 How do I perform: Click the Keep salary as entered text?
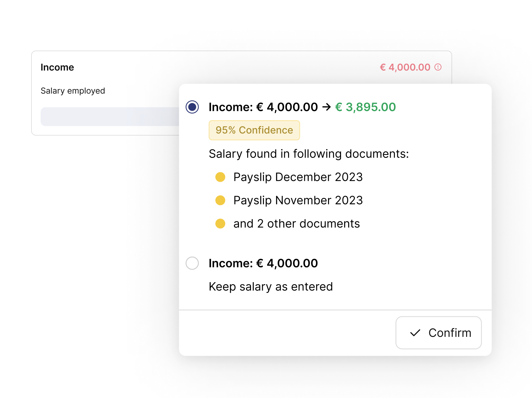click(x=271, y=287)
